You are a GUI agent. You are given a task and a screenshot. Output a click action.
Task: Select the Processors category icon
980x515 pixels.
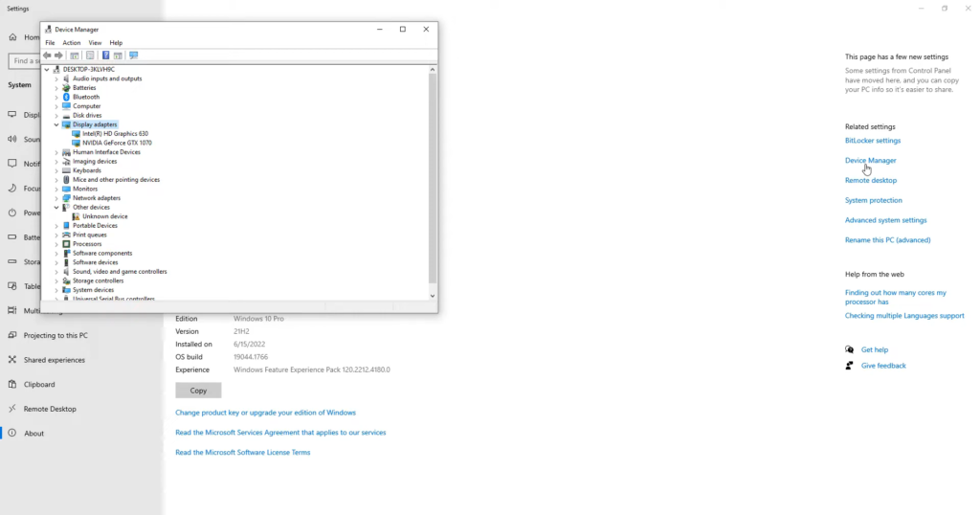pyautogui.click(x=66, y=244)
